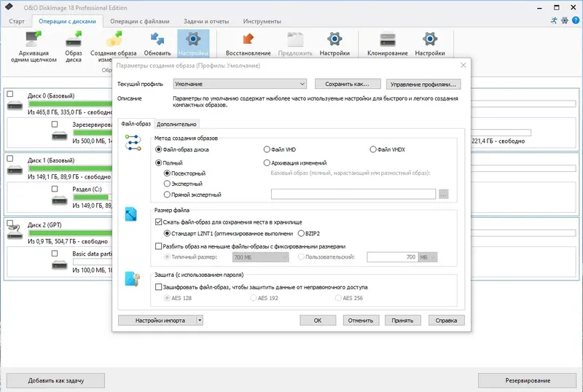Viewport: 583px width, 392px height.
Task: Click the file size section icon
Action: coord(131,214)
